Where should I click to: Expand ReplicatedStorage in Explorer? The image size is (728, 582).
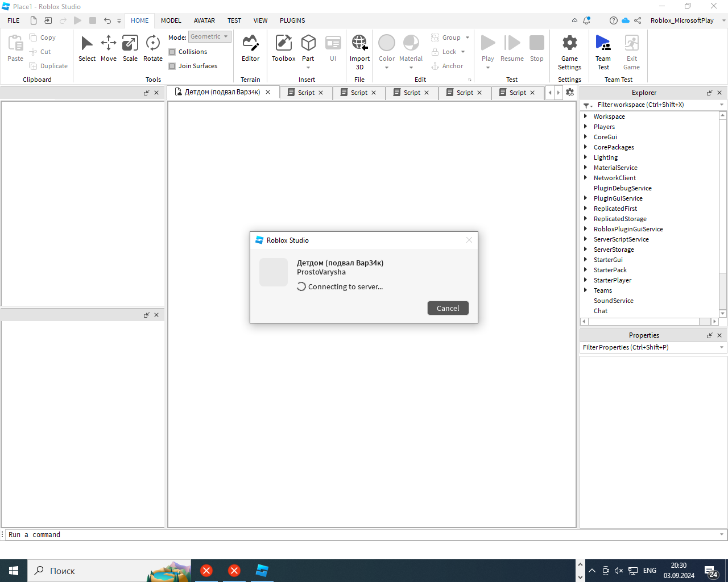pyautogui.click(x=585, y=218)
